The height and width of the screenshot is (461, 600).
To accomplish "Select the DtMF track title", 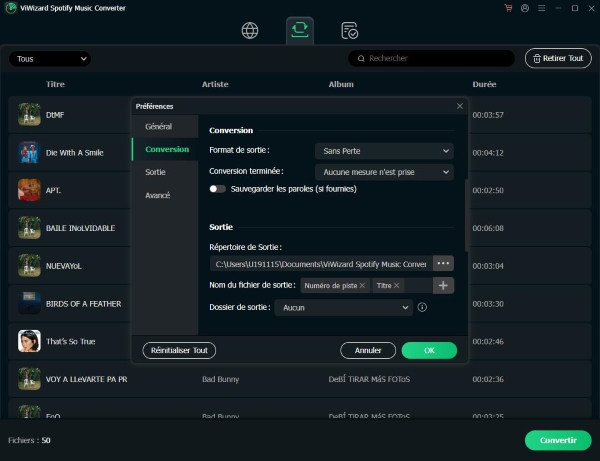I will (x=55, y=115).
